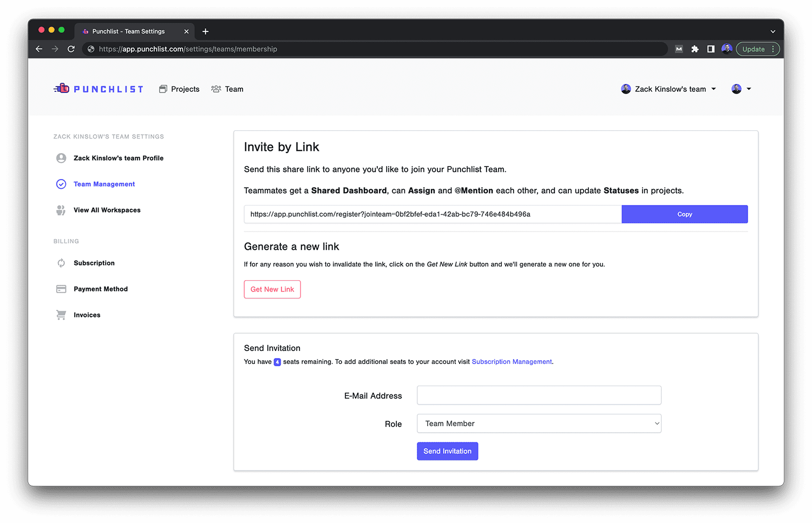Click the View All Workspaces people icon
812x523 pixels.
[x=61, y=210]
